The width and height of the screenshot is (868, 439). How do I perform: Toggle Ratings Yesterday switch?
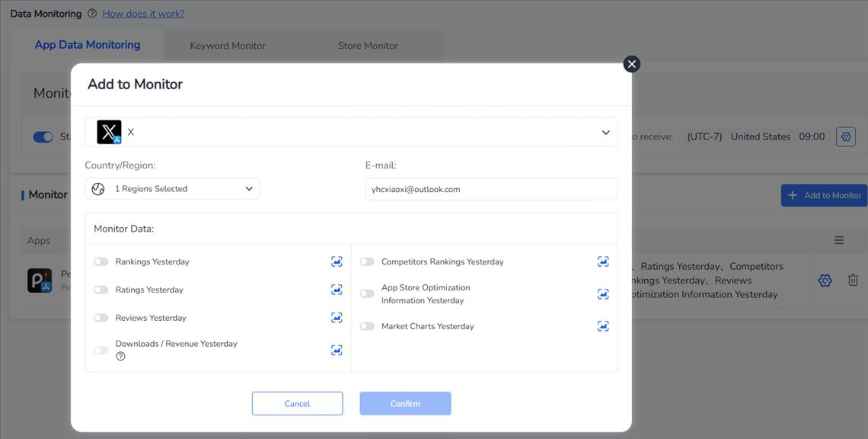pos(101,290)
